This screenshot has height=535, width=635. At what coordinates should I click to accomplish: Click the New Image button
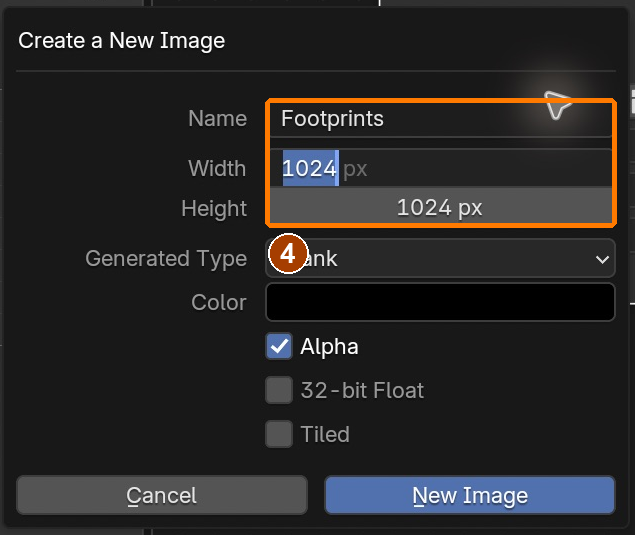click(470, 495)
